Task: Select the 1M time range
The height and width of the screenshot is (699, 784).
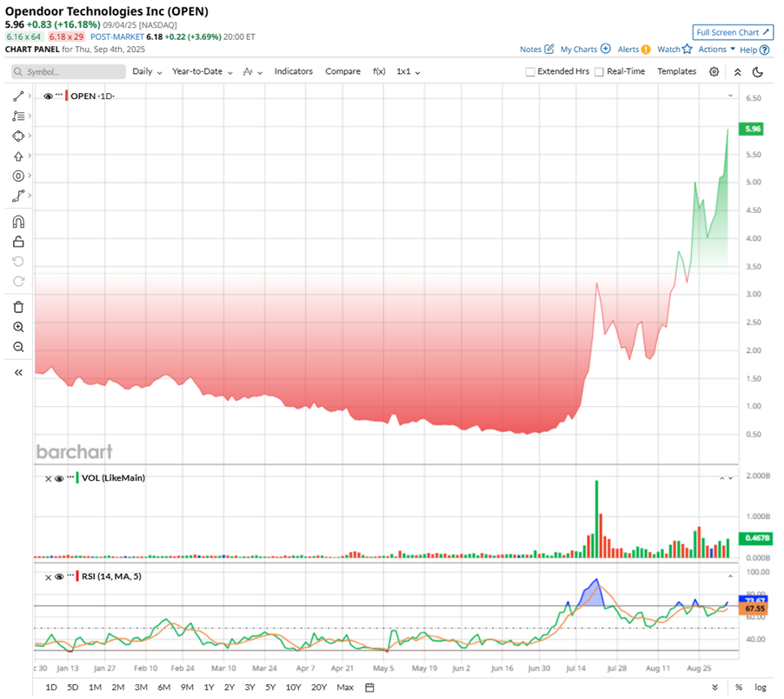Action: click(x=95, y=688)
